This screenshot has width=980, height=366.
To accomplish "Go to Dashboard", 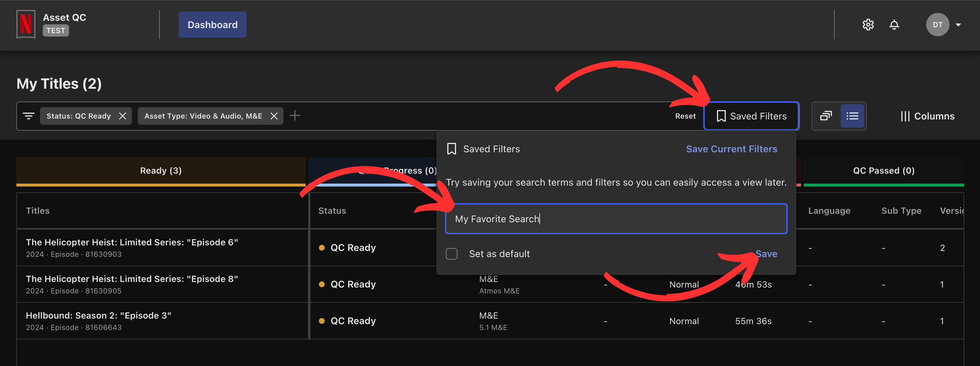I will [212, 25].
